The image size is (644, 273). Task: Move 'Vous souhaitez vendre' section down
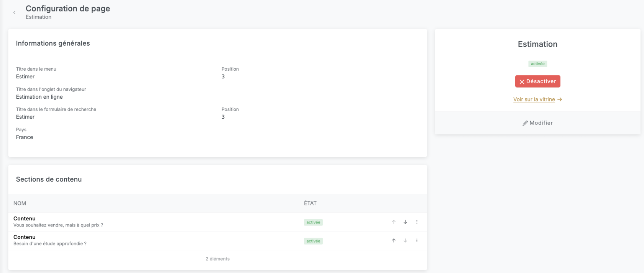click(405, 222)
